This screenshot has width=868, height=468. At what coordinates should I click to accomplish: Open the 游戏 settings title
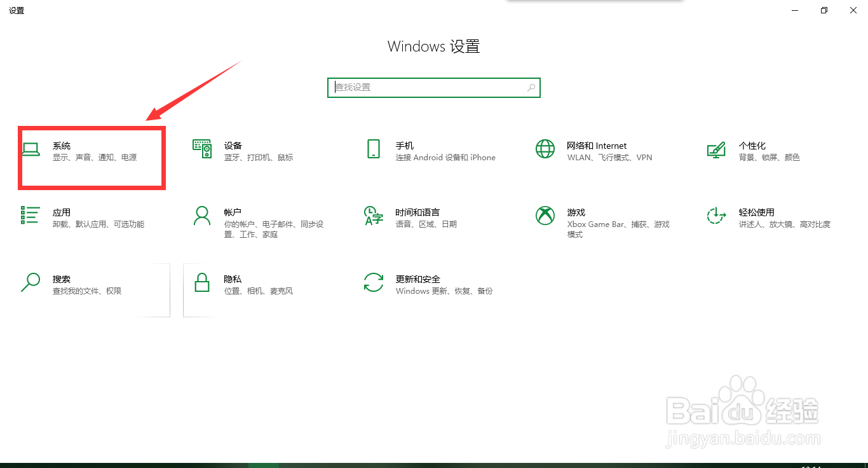[x=576, y=212]
